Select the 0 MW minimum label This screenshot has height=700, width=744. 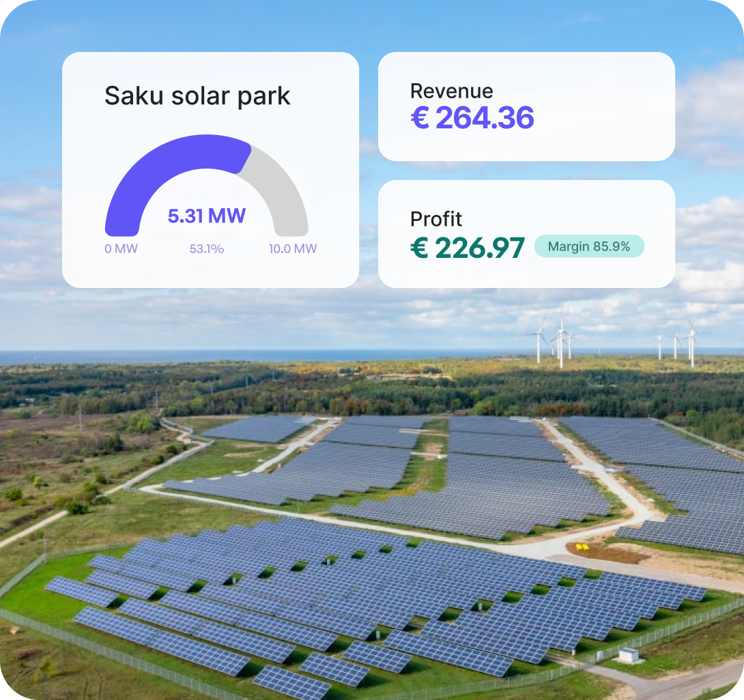pyautogui.click(x=121, y=249)
